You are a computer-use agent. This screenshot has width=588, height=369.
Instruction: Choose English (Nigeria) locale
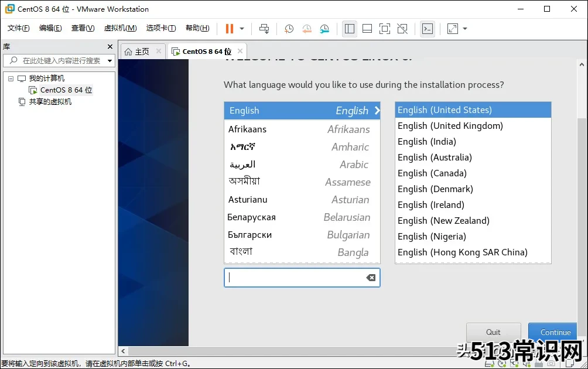pos(473,237)
